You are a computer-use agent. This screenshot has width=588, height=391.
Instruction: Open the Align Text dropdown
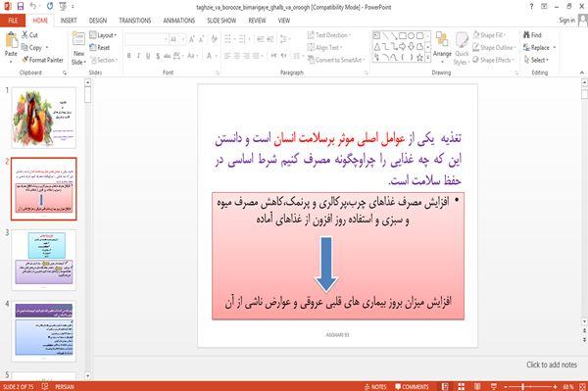pos(324,47)
